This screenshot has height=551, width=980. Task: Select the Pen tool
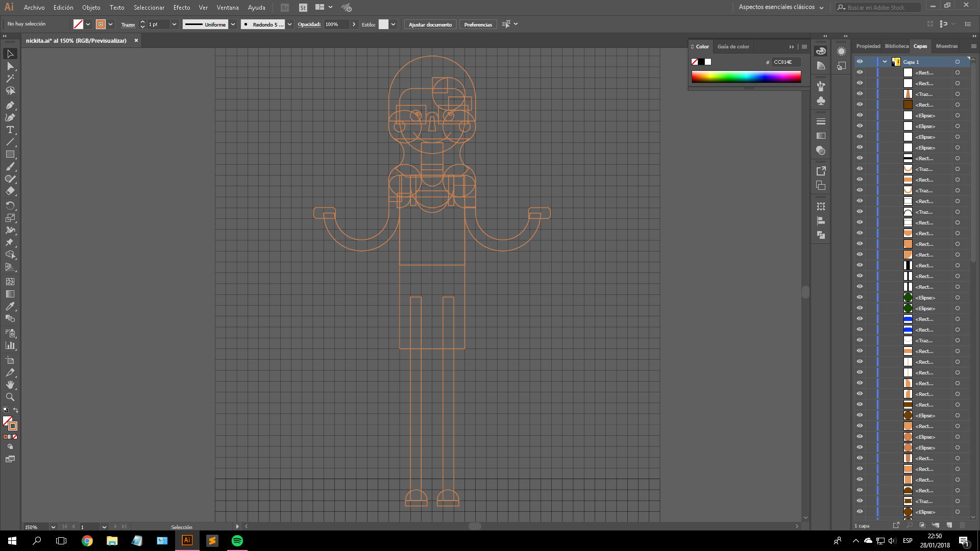[x=10, y=105]
